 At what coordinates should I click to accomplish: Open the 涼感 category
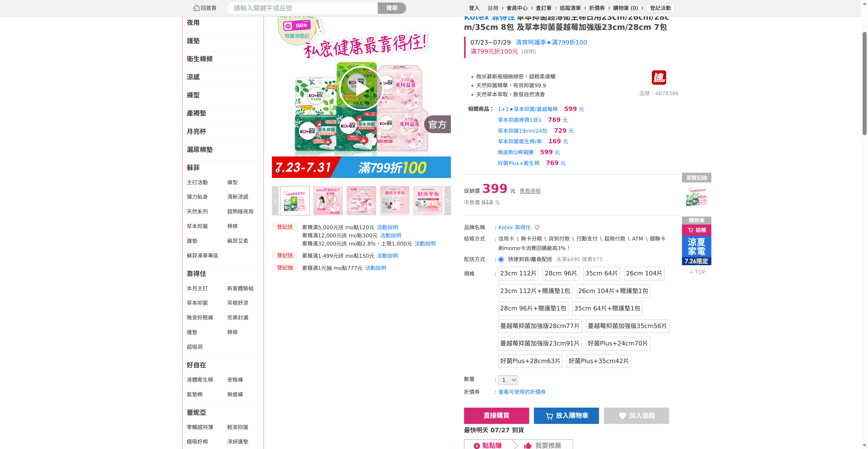193,77
